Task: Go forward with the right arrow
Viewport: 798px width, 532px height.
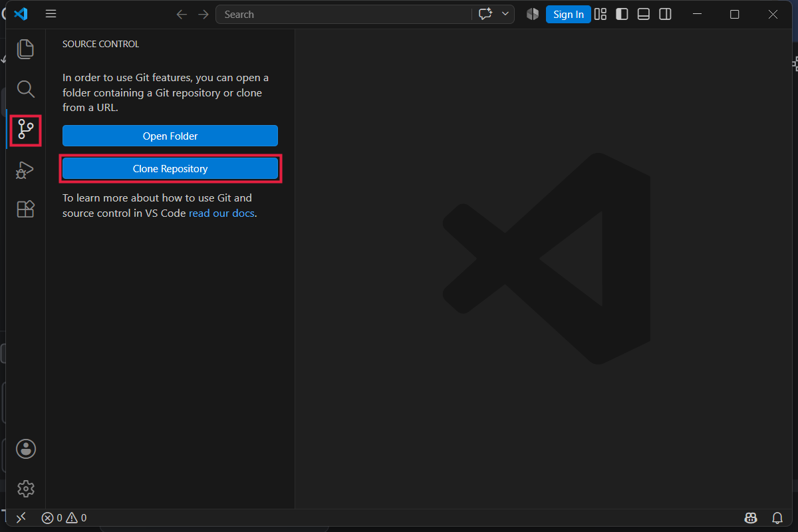Action: coord(203,14)
